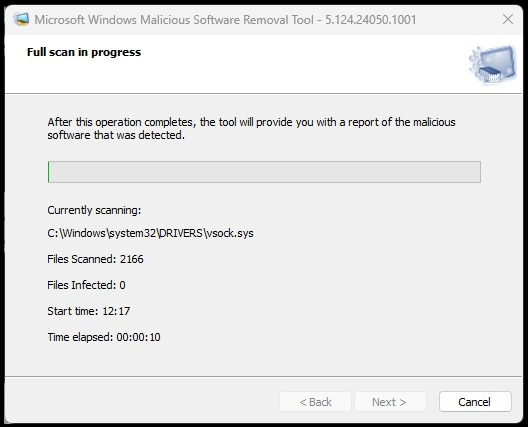
Task: Click the empty footer area left of Back
Action: [142, 401]
